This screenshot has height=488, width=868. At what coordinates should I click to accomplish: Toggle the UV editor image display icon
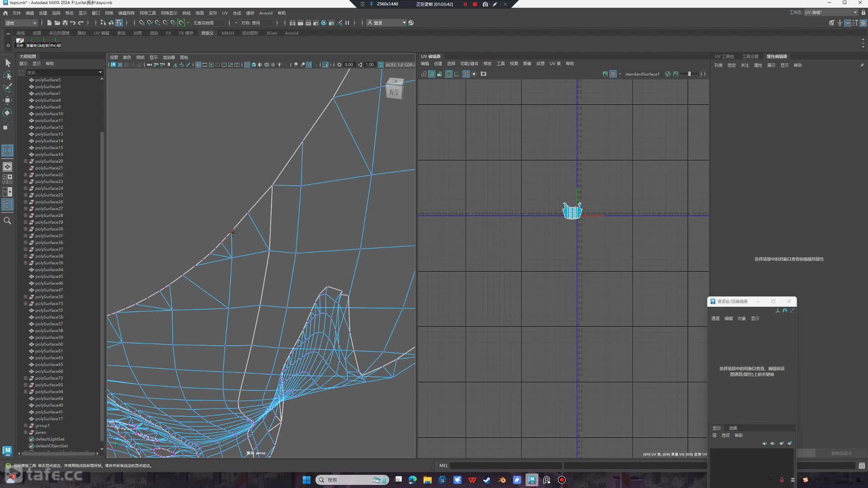[x=605, y=74]
